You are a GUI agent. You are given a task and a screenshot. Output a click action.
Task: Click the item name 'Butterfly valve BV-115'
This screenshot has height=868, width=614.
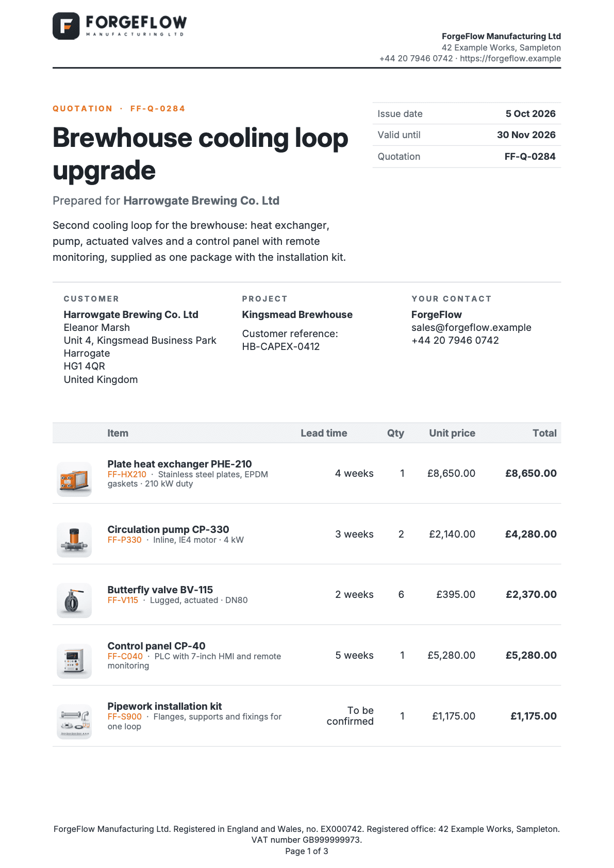click(160, 590)
